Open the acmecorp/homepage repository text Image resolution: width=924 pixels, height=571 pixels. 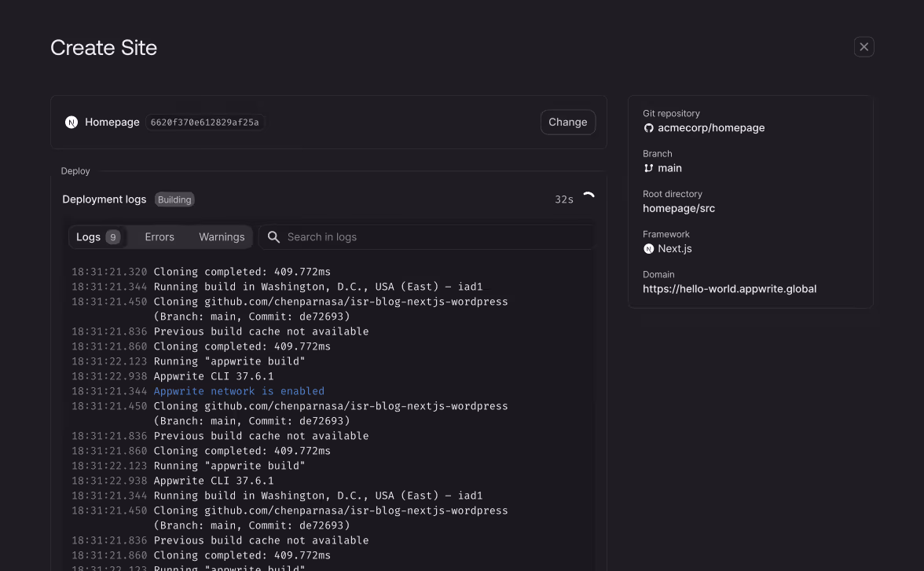pyautogui.click(x=710, y=128)
